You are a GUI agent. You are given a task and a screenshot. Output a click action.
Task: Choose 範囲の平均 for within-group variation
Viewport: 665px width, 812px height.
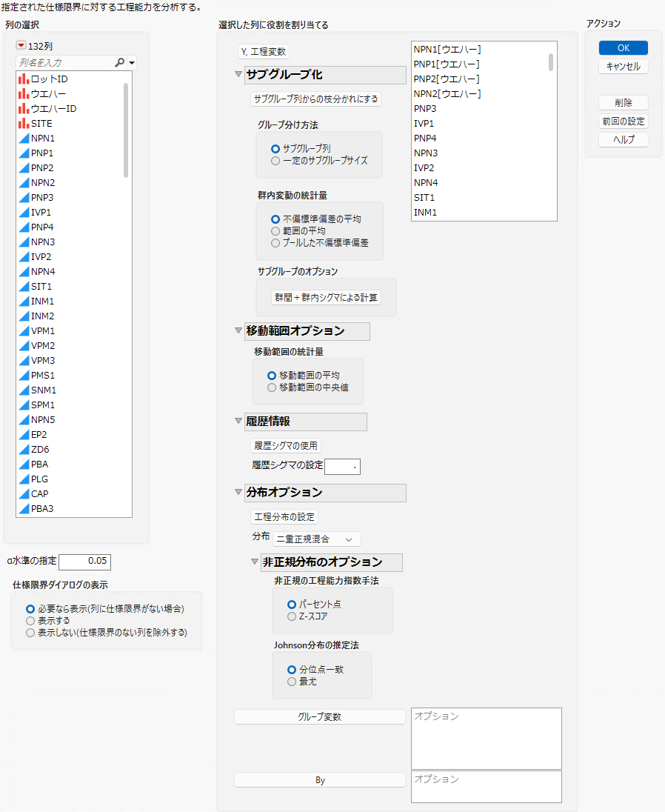point(275,231)
